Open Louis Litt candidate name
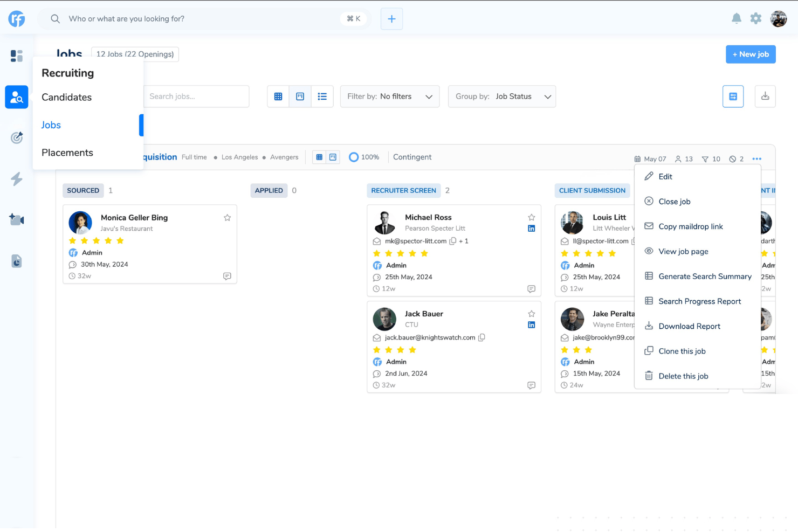The width and height of the screenshot is (798, 532). pos(609,217)
